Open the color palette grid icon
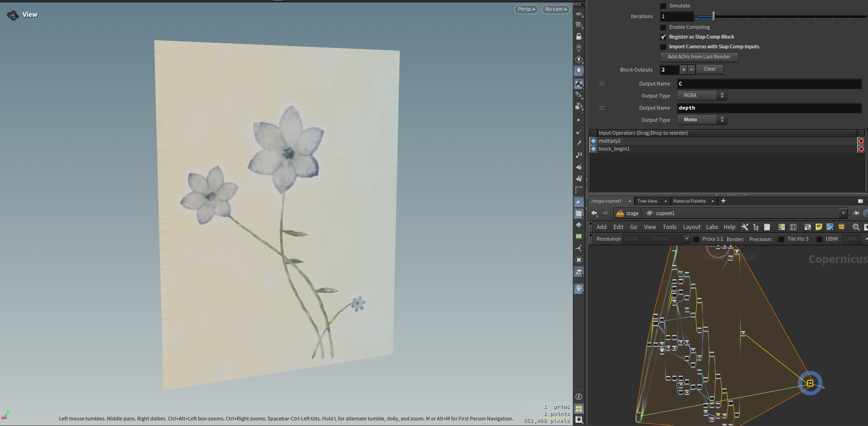The height and width of the screenshot is (426, 868). [782, 227]
